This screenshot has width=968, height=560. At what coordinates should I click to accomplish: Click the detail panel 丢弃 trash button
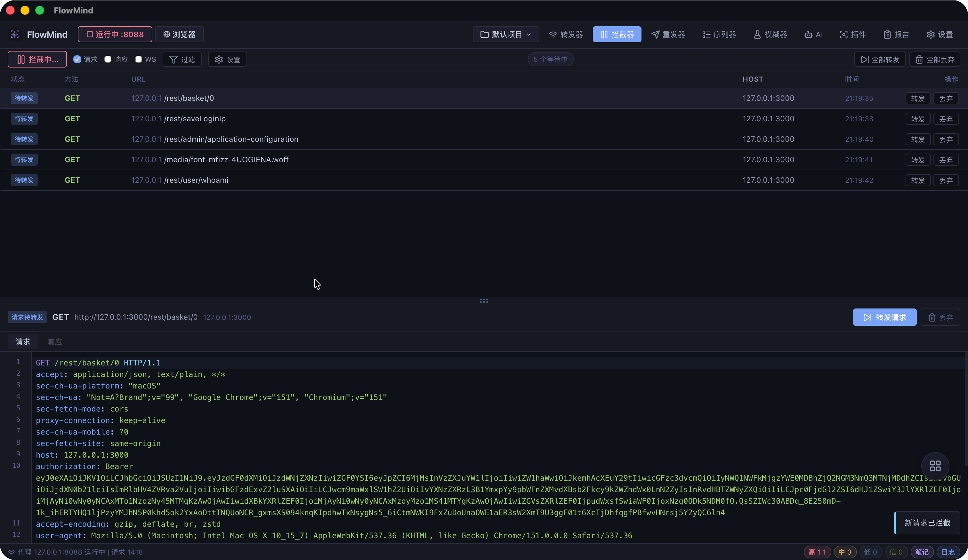[x=940, y=317]
